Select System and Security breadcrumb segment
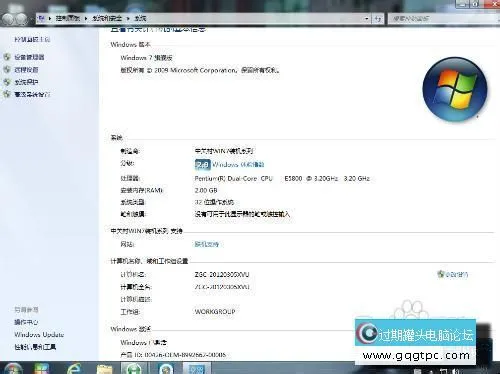 (107, 18)
